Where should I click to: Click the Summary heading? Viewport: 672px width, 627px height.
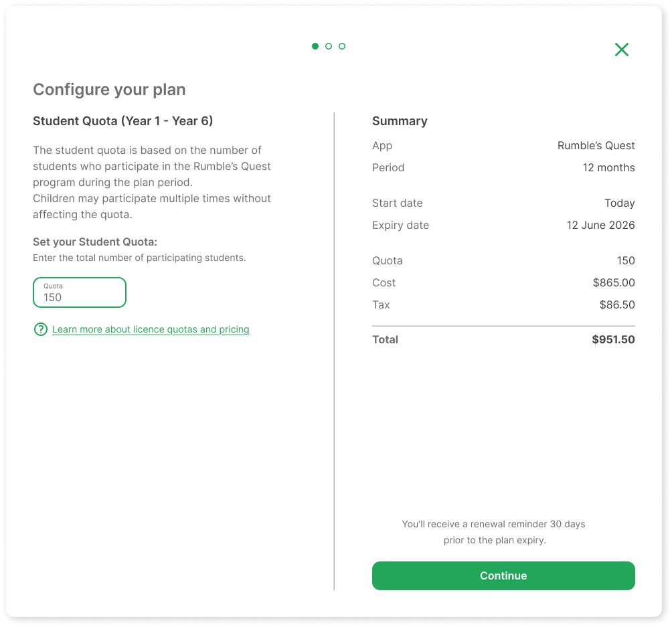(x=400, y=121)
